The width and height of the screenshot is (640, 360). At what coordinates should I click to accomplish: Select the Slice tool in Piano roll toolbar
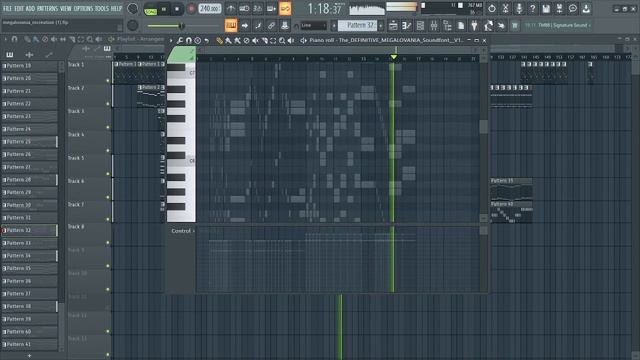point(264,40)
